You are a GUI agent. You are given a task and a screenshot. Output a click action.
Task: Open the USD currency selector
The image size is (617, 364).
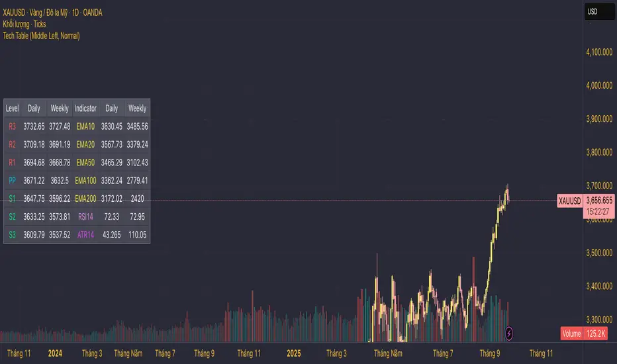593,13
